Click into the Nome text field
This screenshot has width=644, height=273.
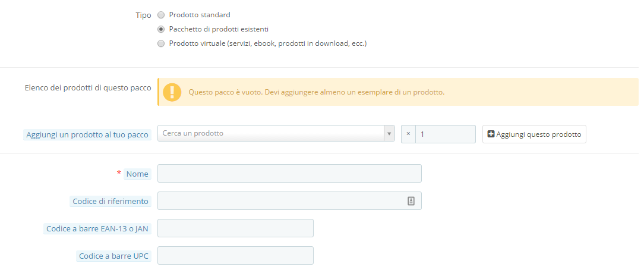tap(289, 174)
